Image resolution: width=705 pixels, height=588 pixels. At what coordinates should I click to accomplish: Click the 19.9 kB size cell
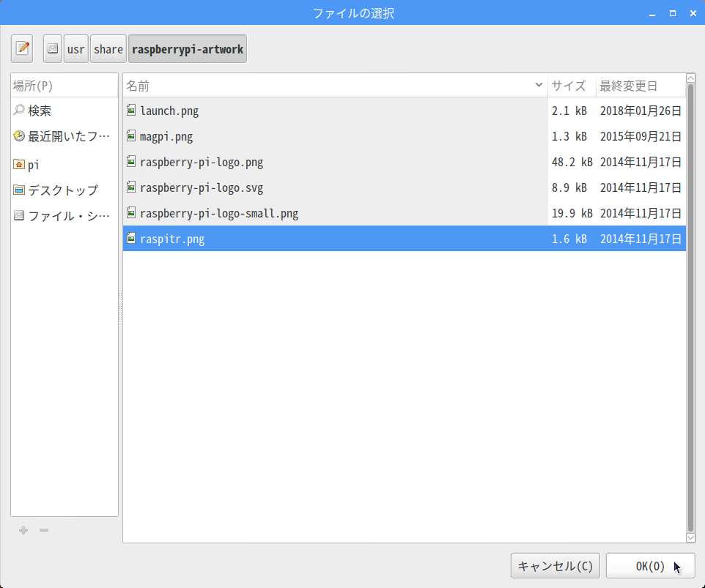click(572, 213)
